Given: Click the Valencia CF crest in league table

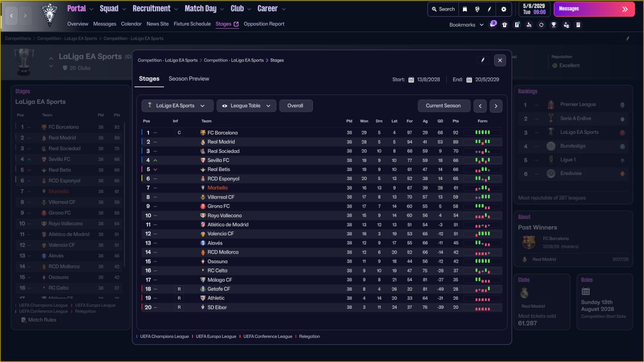Looking at the screenshot, I should [203, 234].
